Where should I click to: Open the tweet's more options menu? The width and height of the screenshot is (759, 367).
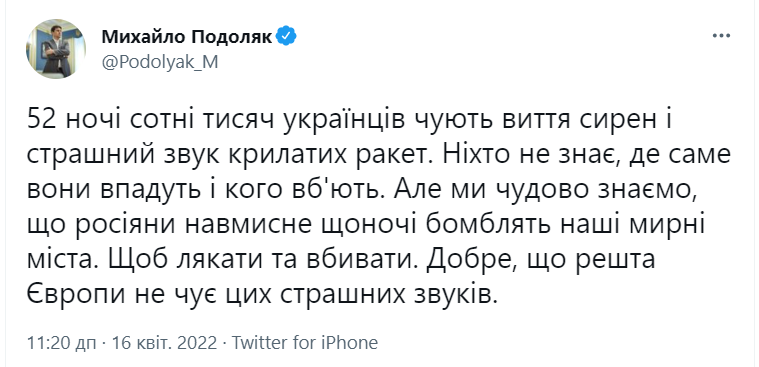[x=721, y=35]
